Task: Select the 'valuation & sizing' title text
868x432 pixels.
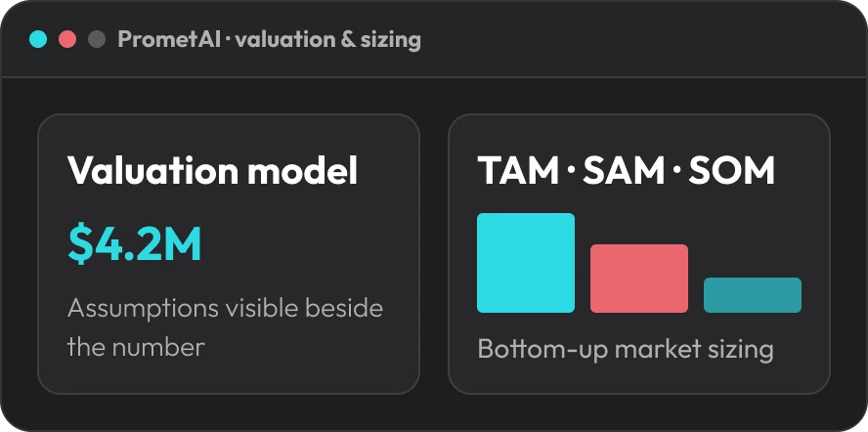Action: 328,40
